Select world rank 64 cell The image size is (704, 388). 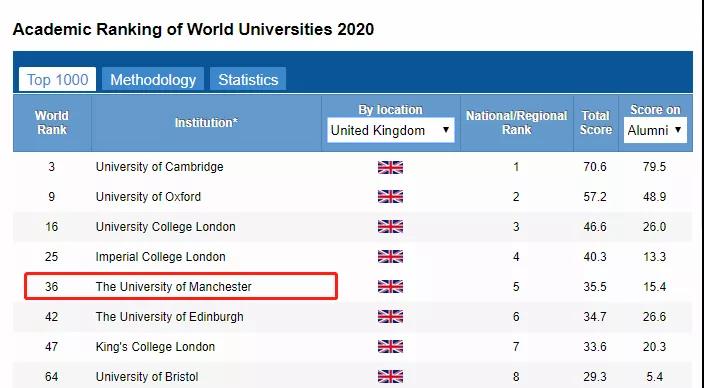52,376
